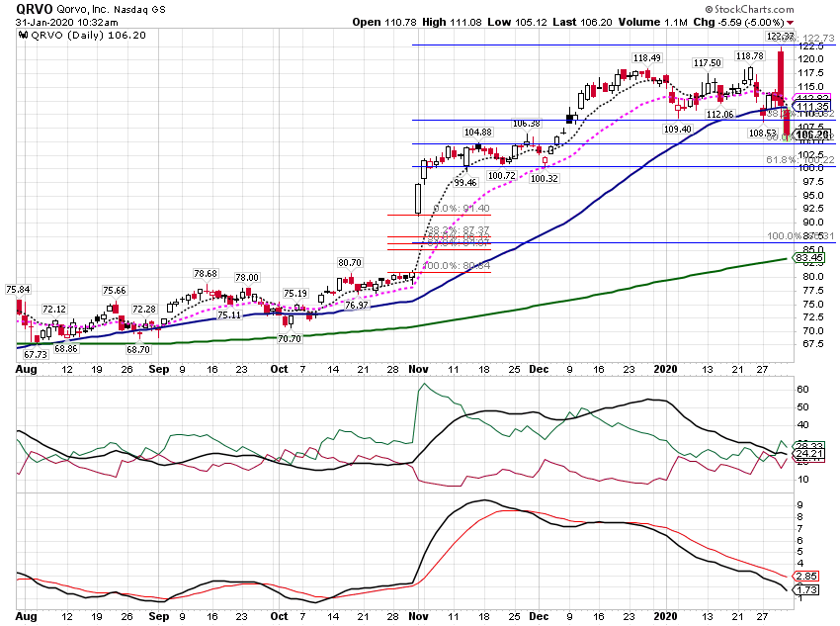The image size is (840, 626).
Task: Click the 122.37 high price label
Action: click(780, 37)
